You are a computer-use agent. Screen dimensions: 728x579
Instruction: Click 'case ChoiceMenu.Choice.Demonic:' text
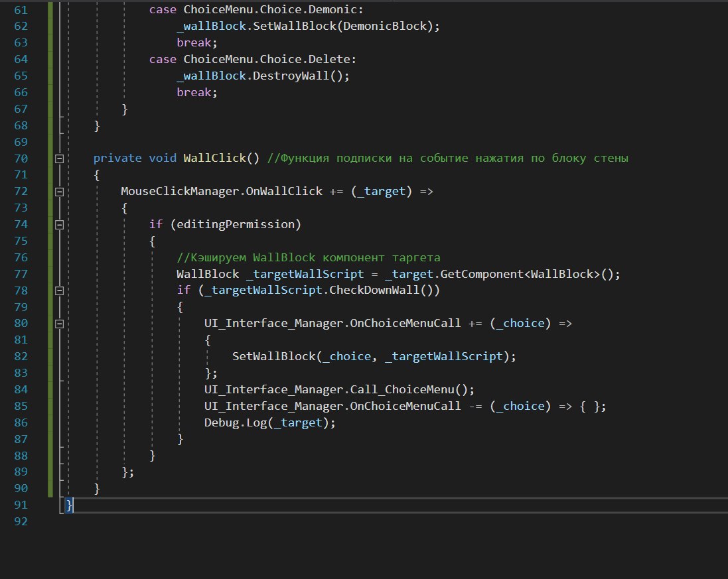pyautogui.click(x=256, y=10)
